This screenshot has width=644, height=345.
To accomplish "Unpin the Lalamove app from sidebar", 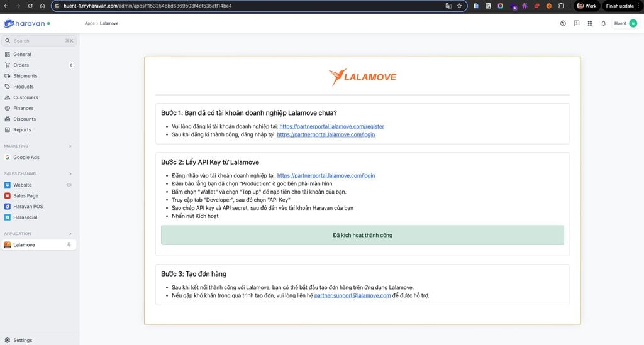I will click(69, 245).
